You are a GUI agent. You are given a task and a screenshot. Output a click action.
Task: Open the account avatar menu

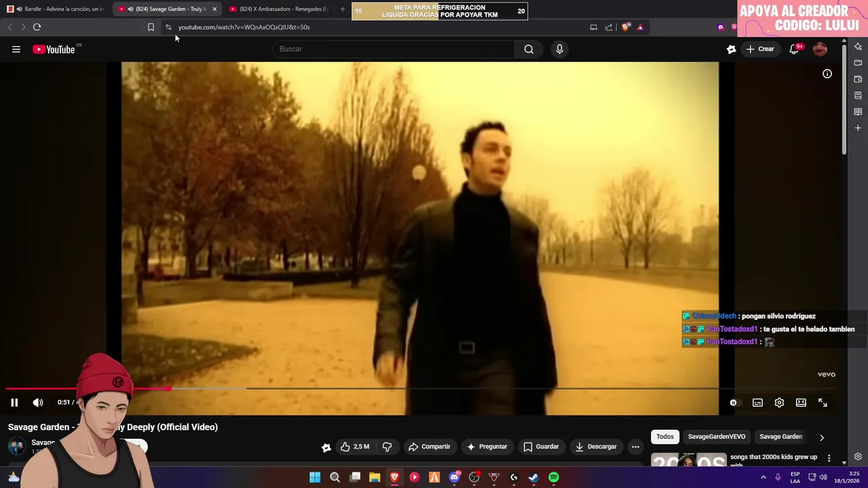click(x=820, y=49)
